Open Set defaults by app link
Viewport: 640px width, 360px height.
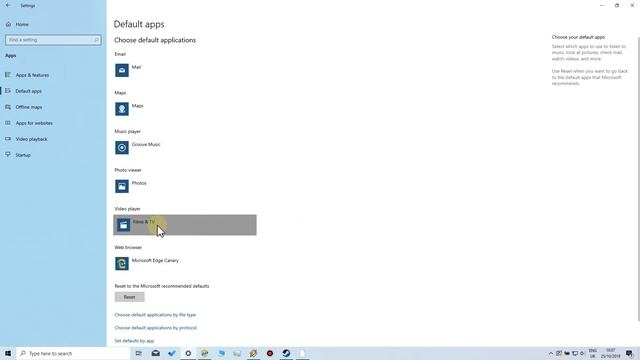[134, 341]
